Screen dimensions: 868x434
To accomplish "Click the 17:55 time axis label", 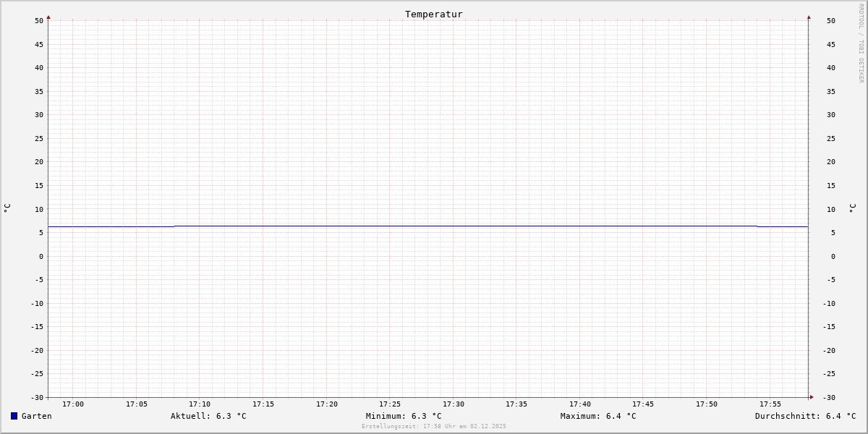I will coord(770,404).
